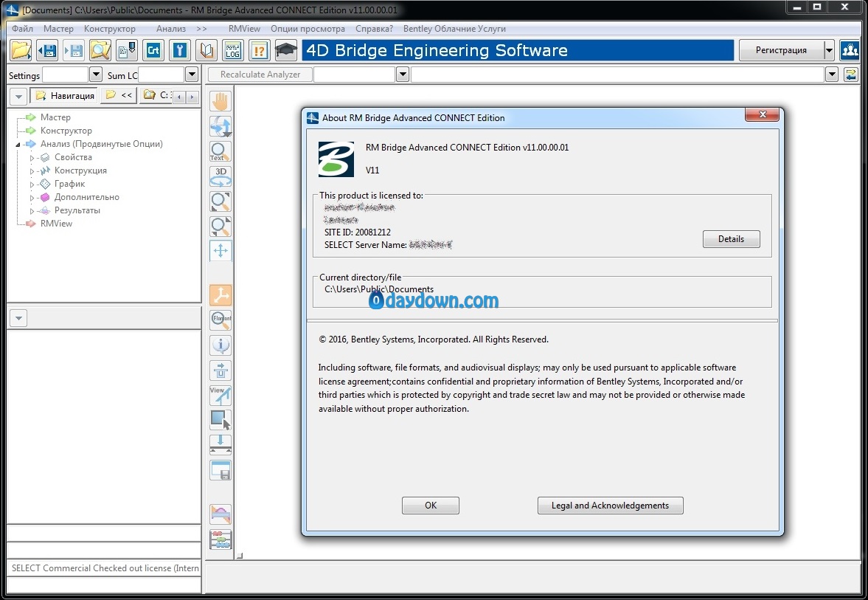Click the Legal and Acknowledgements button
The width and height of the screenshot is (868, 600).
tap(610, 506)
